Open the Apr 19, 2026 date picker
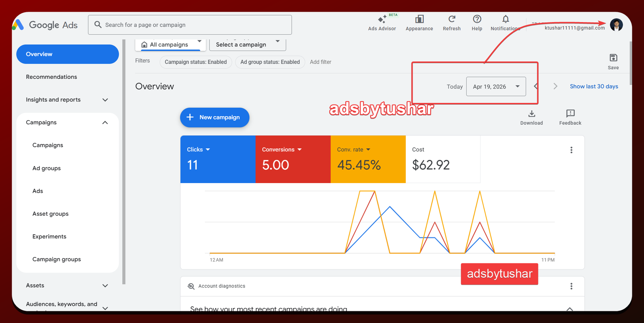The image size is (644, 323). pos(496,86)
